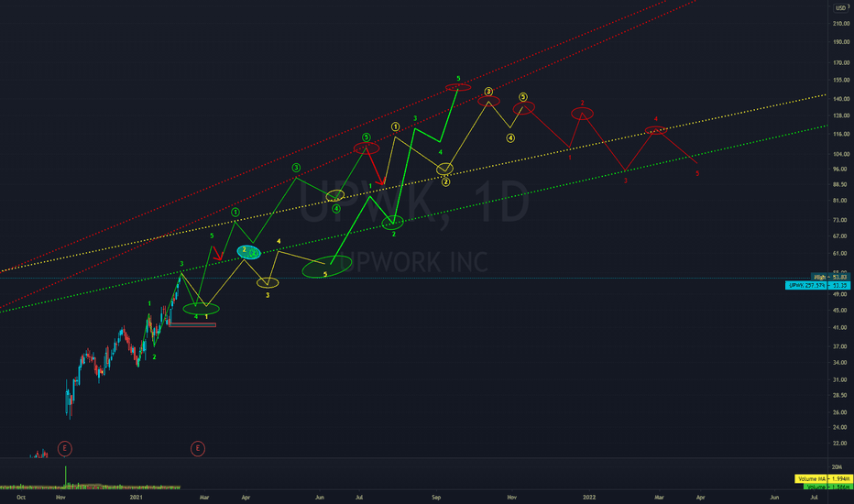Click the 104.00 price axis label
This screenshot has width=854, height=504.
click(841, 154)
